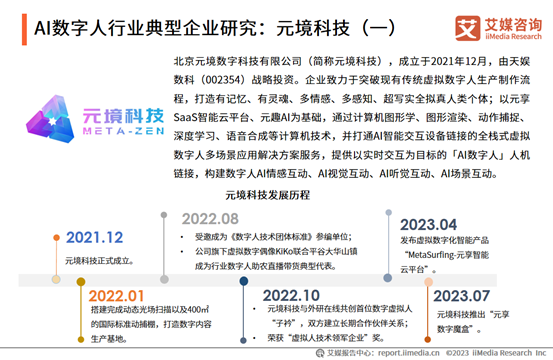Select the 2022.10 date heading
Viewport: 553px width, 360px height.
[x=291, y=295]
